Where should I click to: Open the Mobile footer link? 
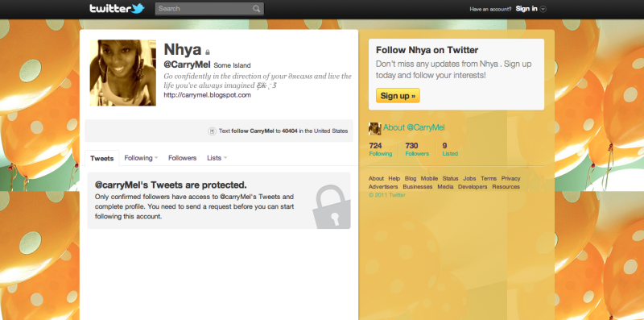[429, 178]
